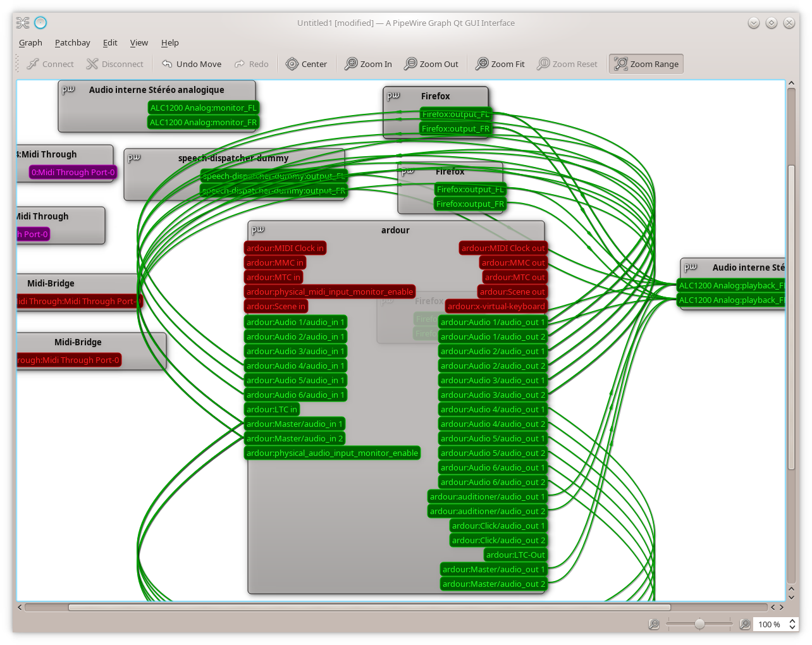Select the ardour:Scene in port
This screenshot has height=645, width=812.
click(x=276, y=307)
